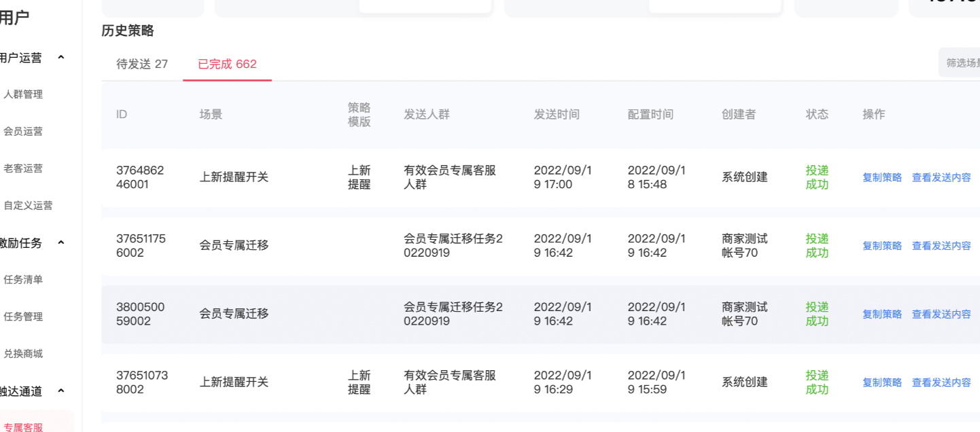Open 会员运营 in the sidebar
980x432 pixels.
click(x=24, y=131)
